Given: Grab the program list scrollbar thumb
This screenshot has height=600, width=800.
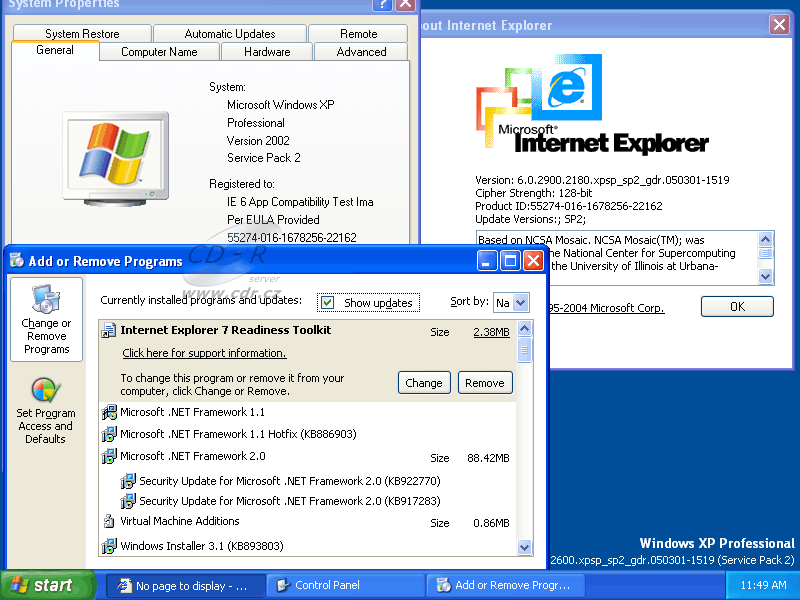Looking at the screenshot, I should pos(524,350).
